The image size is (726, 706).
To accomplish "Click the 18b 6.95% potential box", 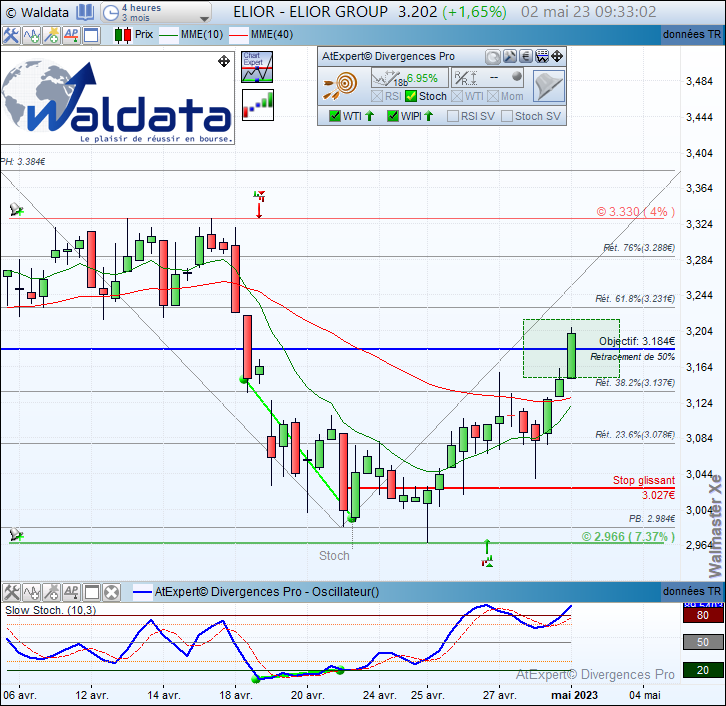I will click(410, 78).
